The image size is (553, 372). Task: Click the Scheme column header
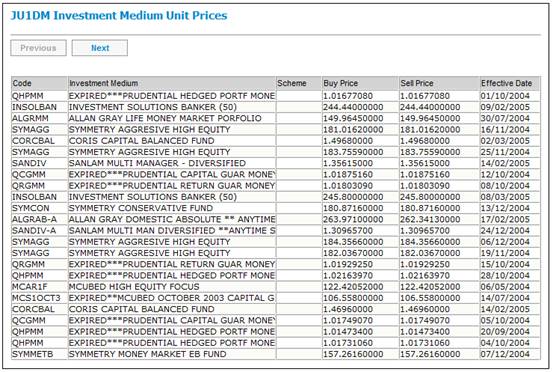tap(299, 83)
